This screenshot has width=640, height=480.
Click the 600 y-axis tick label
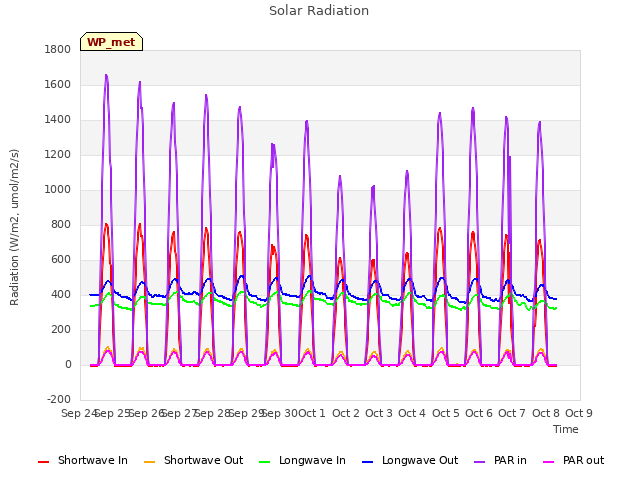pyautogui.click(x=61, y=260)
